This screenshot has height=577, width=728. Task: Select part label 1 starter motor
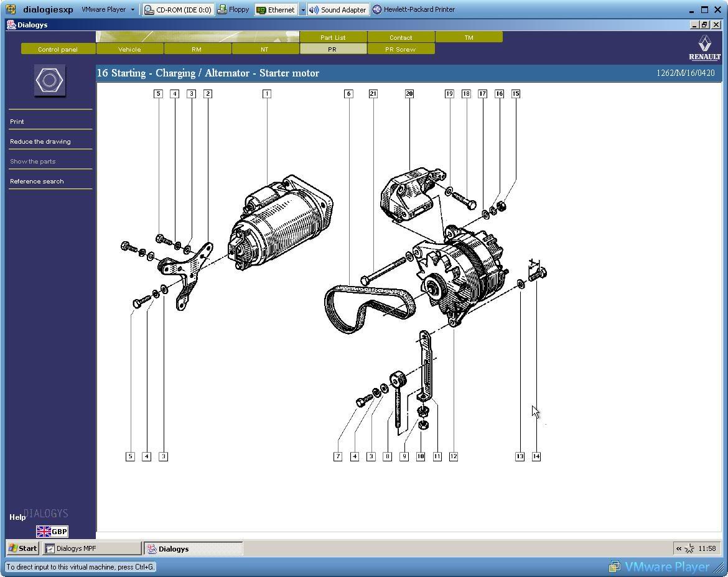[267, 94]
